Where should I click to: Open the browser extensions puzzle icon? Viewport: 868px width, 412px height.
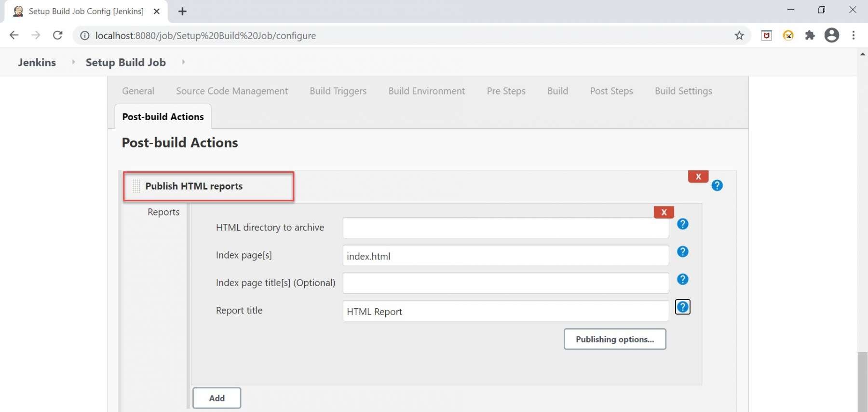(810, 36)
